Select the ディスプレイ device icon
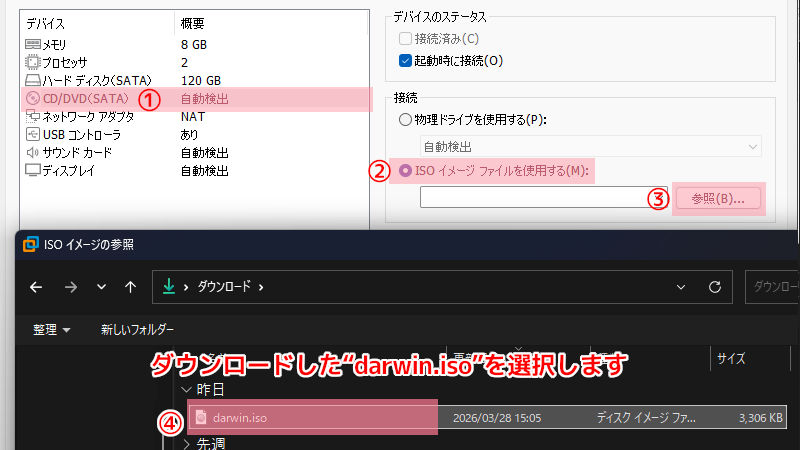The width and height of the screenshot is (800, 450). (33, 170)
